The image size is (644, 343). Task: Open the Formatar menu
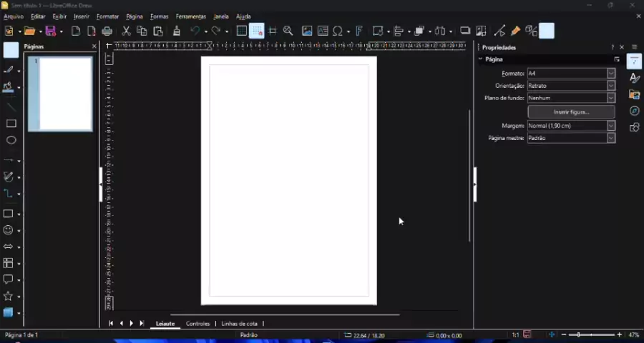tap(107, 16)
